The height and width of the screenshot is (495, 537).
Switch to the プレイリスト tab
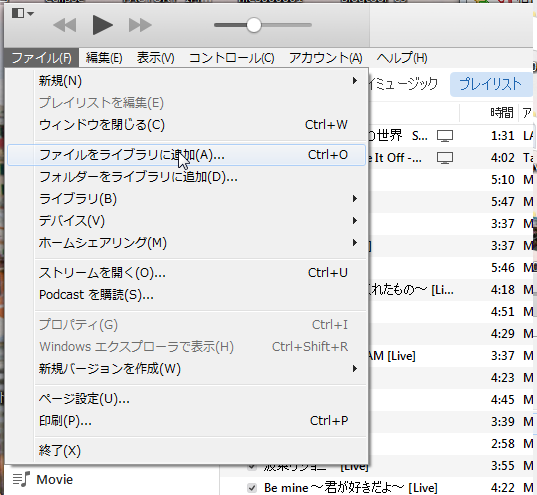pos(490,84)
